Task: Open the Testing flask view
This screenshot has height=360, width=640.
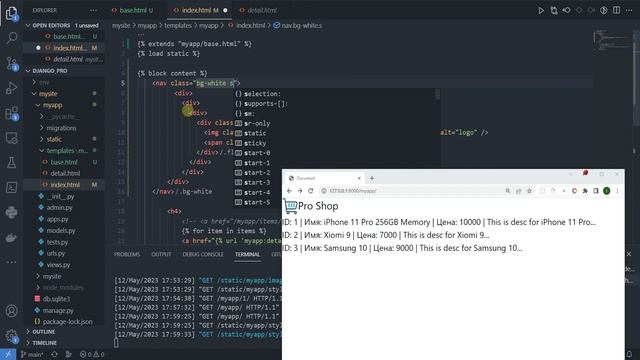Action: 11,162
